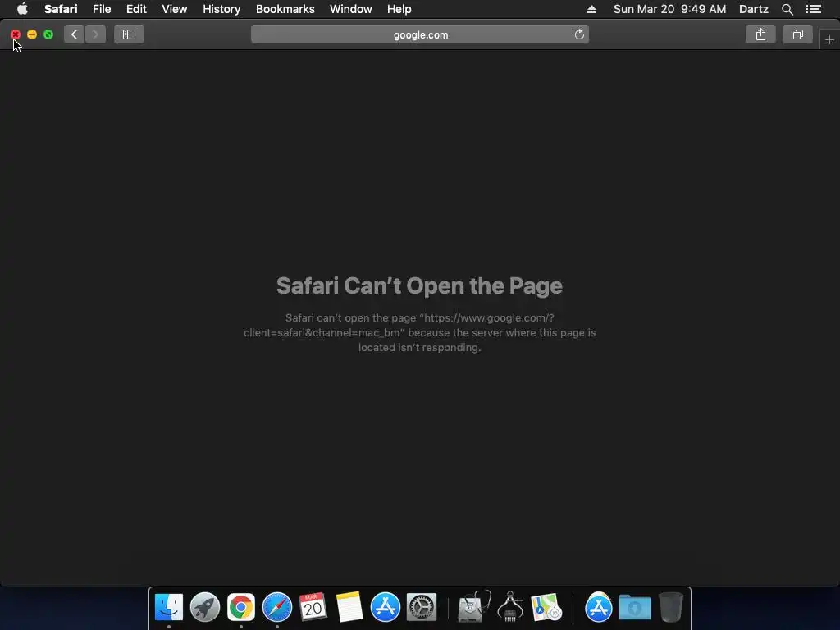The width and height of the screenshot is (840, 630).
Task: Open Finder from the Dock
Action: click(169, 607)
